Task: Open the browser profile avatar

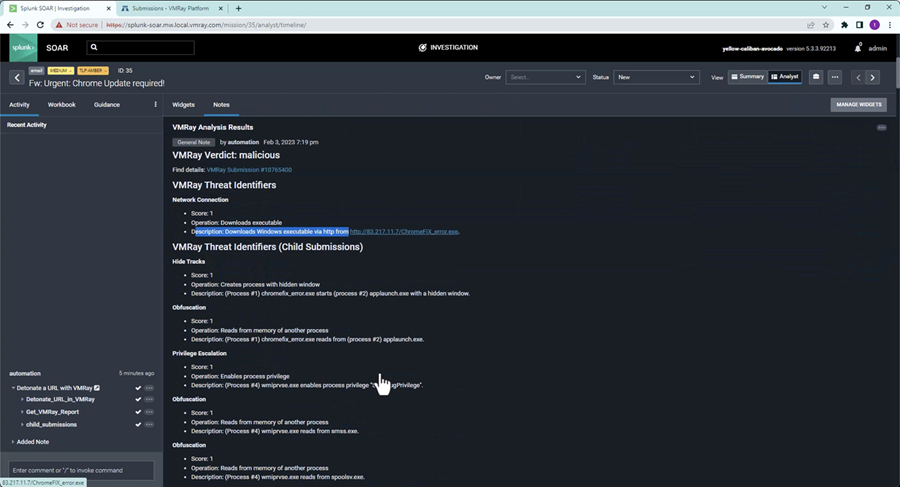Action: coord(874,25)
